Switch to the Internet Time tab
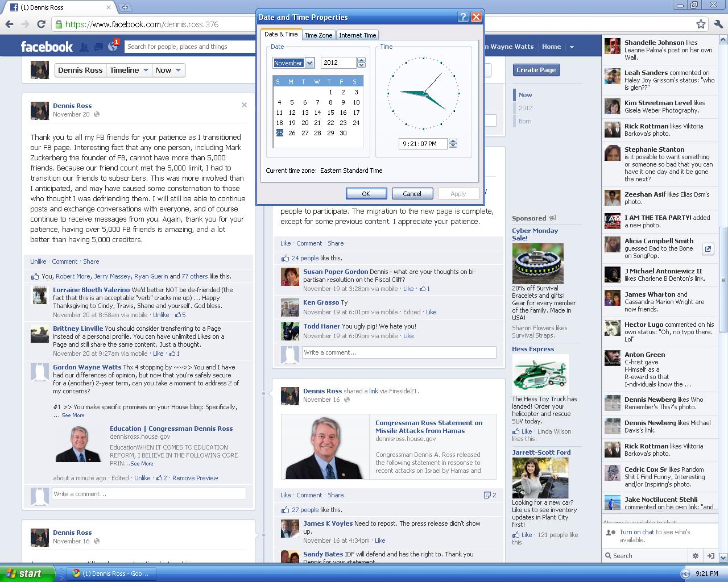 pos(357,35)
